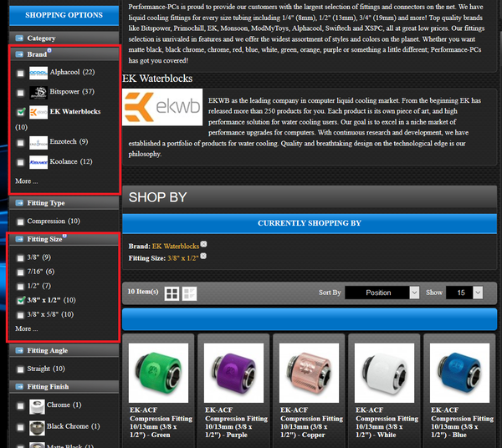The image size is (502, 448).
Task: Click the Fitting Type section arrow icon
Action: coord(19,203)
